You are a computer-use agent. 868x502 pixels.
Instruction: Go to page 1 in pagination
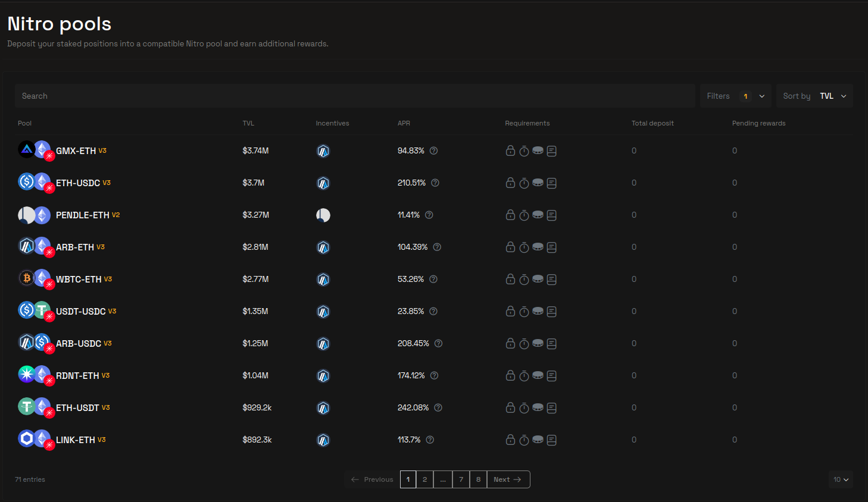pyautogui.click(x=408, y=479)
